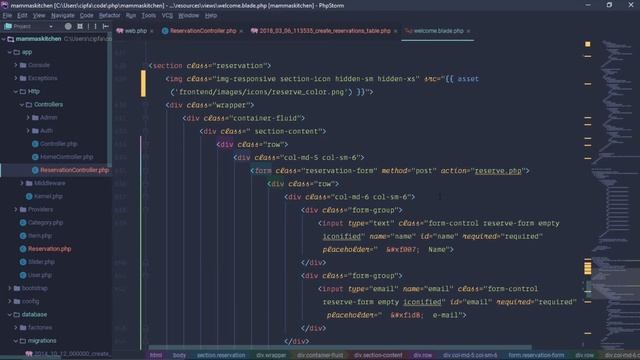Click the Console folder icon
The width and height of the screenshot is (640, 360).
point(23,65)
